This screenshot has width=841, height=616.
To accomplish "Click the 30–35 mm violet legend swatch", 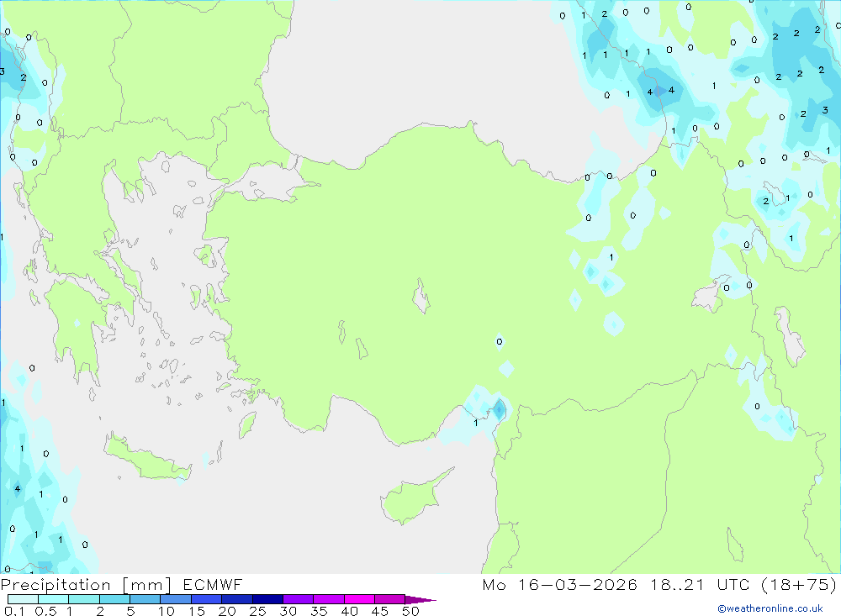I will [x=299, y=599].
